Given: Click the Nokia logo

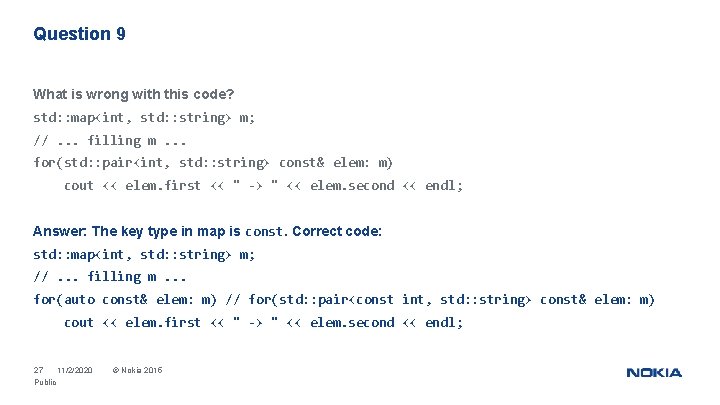Looking at the screenshot, I should coord(654,373).
